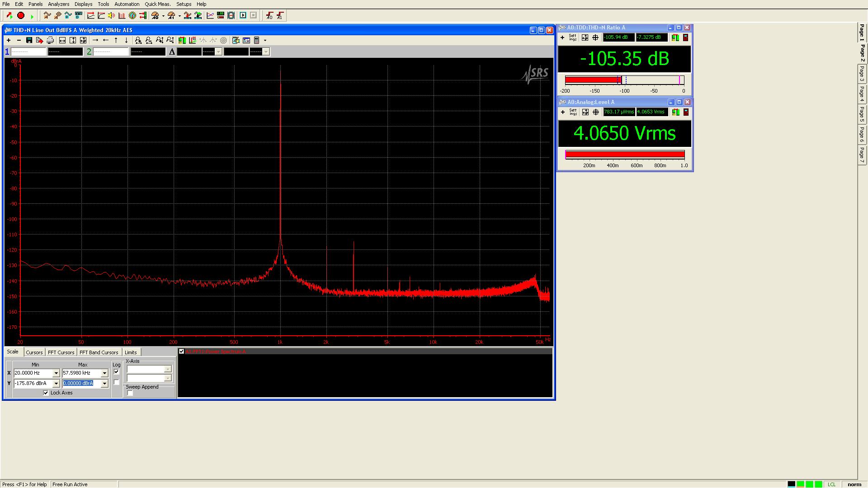Click the cursor 2 white value field
Image resolution: width=868 pixels, height=488 pixels.
click(x=111, y=52)
